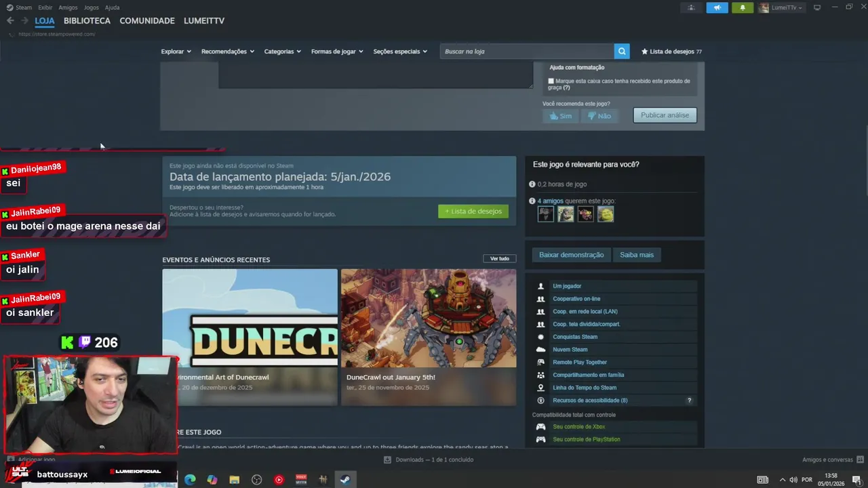Click the Downloads status icon at bottom
Image resolution: width=868 pixels, height=488 pixels.
387,460
